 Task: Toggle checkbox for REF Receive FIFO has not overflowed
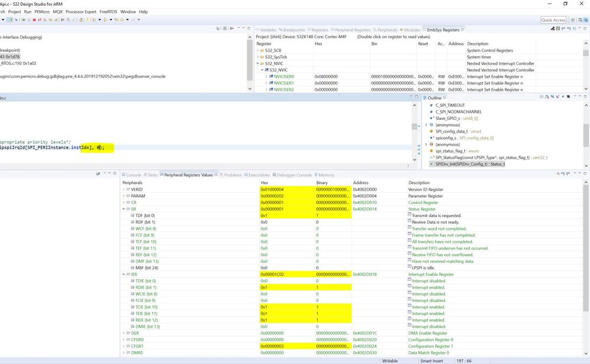pyautogui.click(x=409, y=254)
